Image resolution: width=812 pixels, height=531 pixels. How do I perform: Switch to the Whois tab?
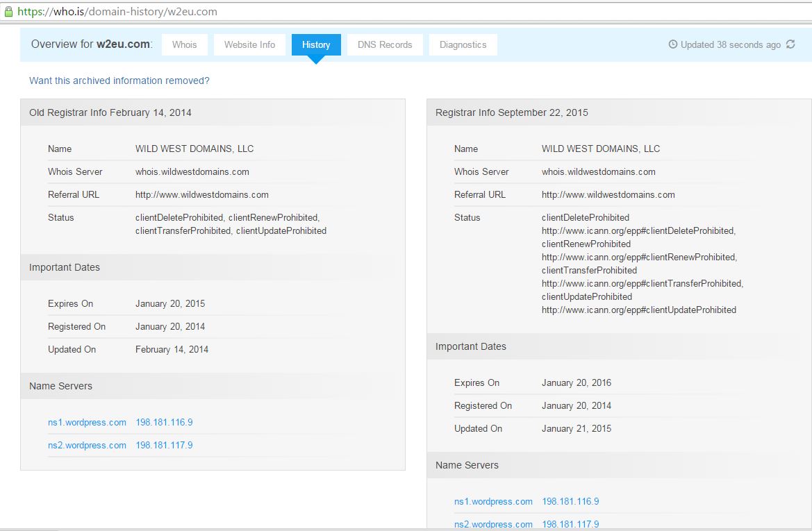pos(184,44)
